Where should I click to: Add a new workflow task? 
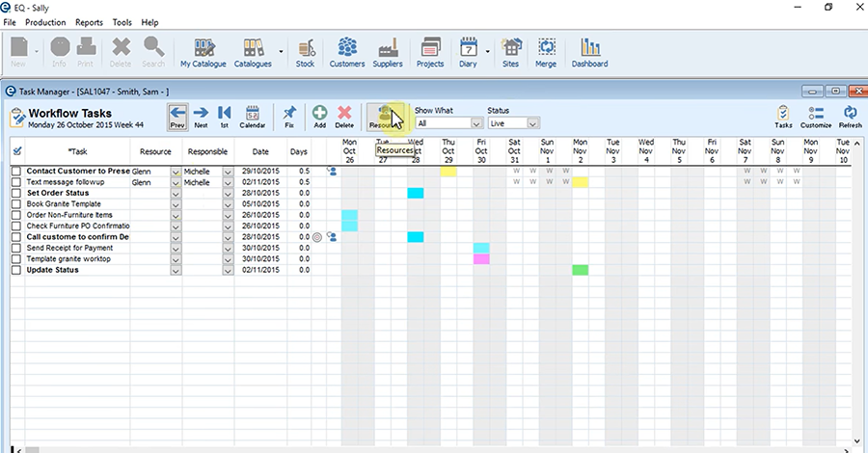click(x=319, y=117)
